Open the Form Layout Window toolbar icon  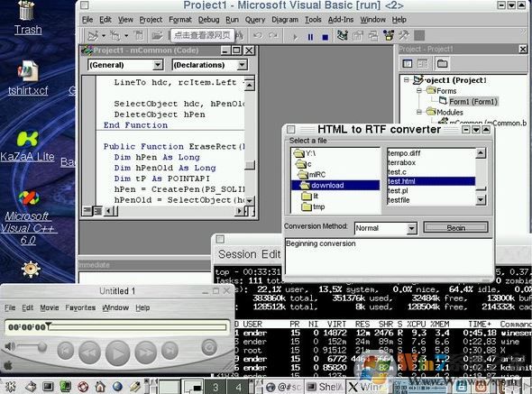[x=373, y=35]
